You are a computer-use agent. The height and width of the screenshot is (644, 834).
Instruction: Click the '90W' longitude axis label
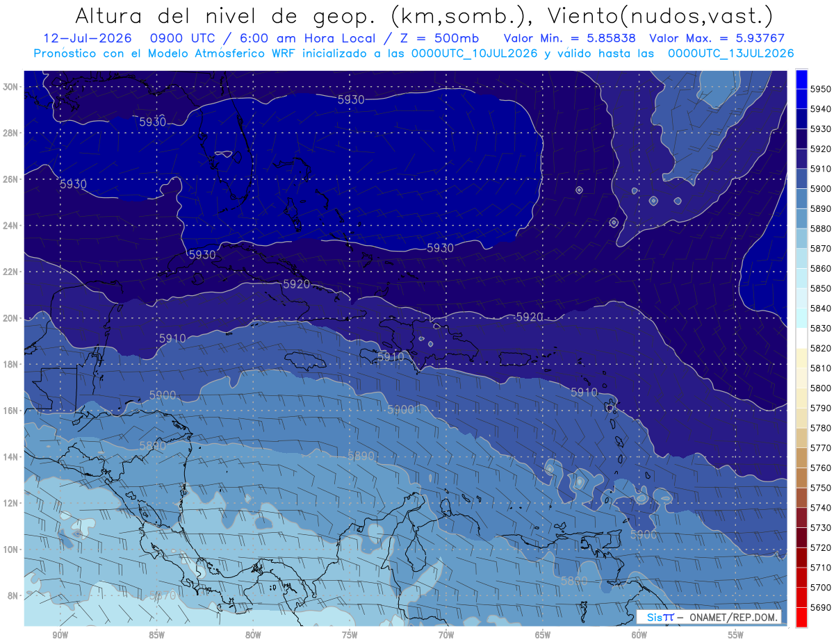tap(60, 636)
